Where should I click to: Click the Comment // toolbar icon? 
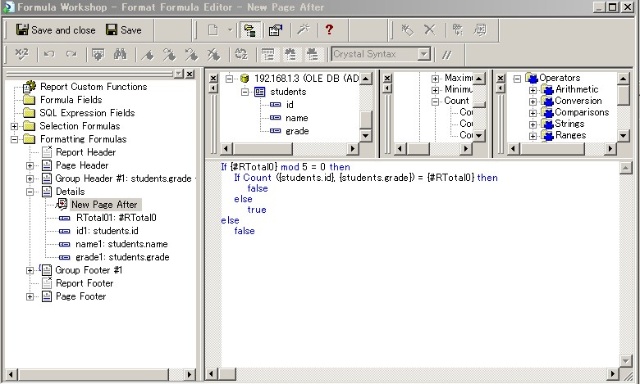[447, 54]
